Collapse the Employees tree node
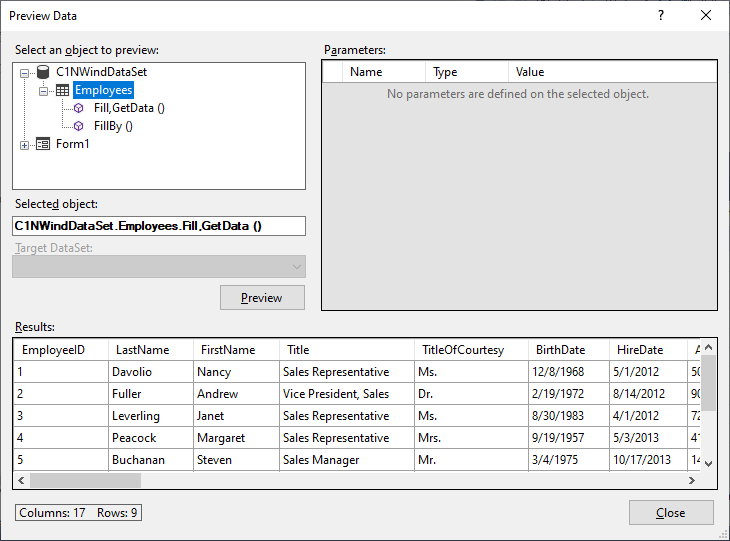Image resolution: width=730 pixels, height=541 pixels. click(x=44, y=91)
